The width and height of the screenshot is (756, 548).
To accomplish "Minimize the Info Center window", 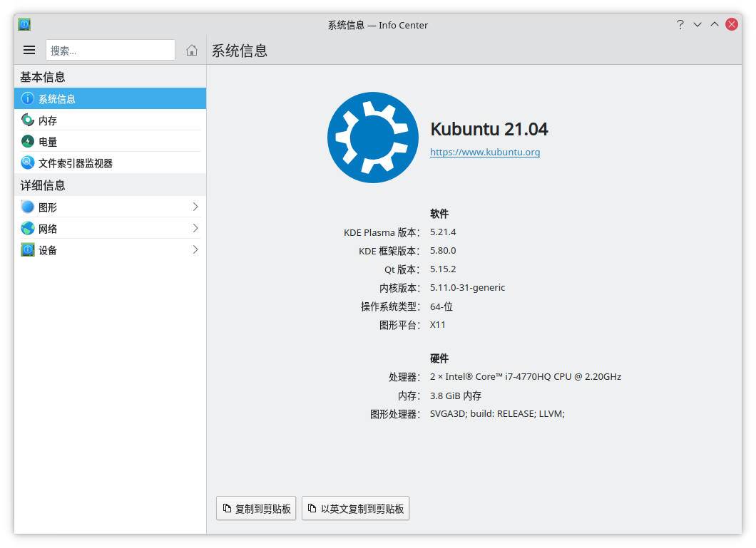I will click(698, 24).
